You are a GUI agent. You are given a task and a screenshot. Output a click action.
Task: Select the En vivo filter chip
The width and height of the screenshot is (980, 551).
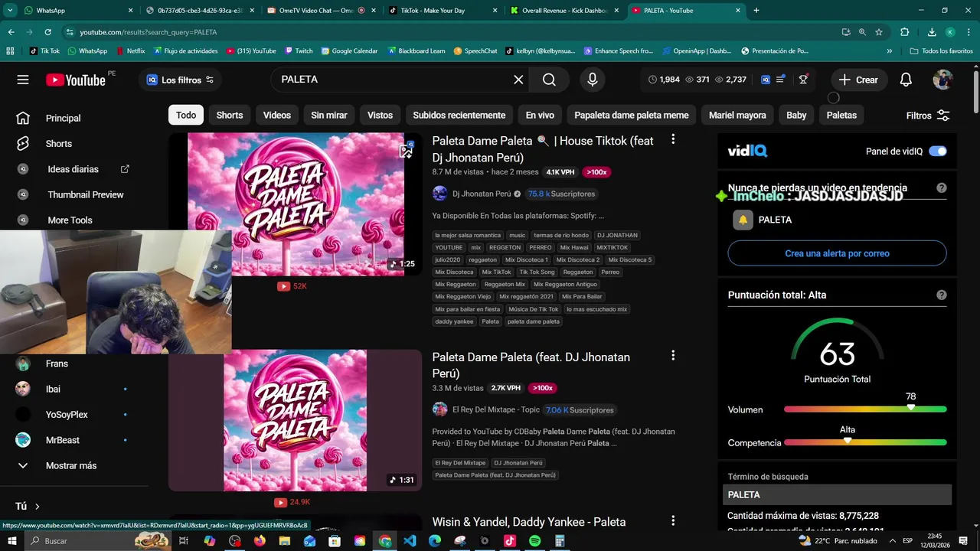(540, 115)
